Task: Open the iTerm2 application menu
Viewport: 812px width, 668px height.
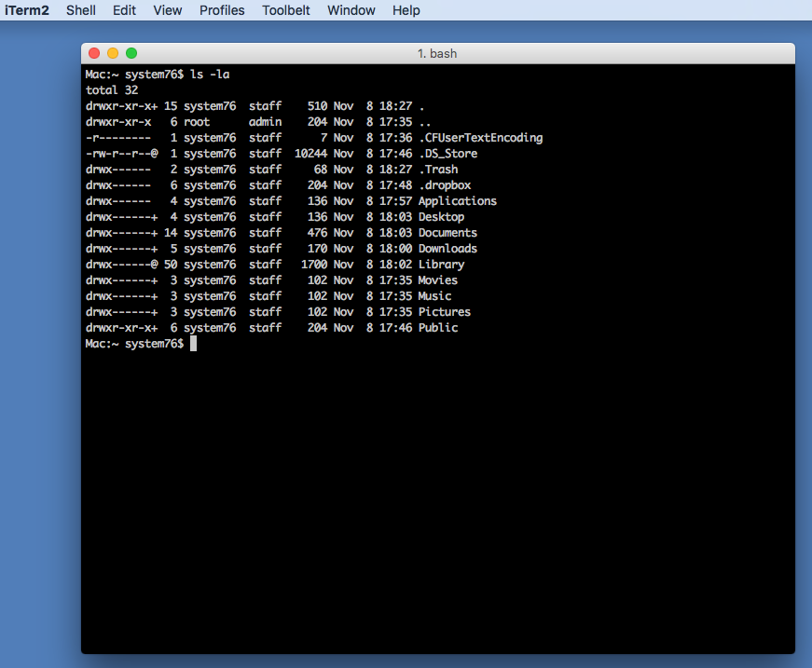Action: click(x=26, y=10)
